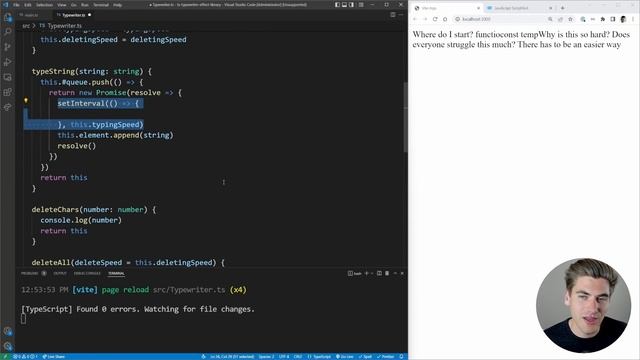Click Go Live in status bar
This screenshot has height=360, width=640.
click(344, 356)
